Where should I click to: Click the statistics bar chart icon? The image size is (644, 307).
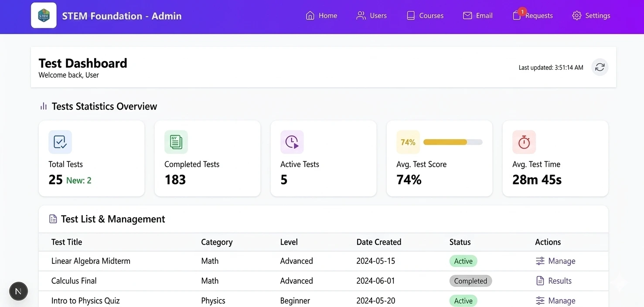(44, 106)
